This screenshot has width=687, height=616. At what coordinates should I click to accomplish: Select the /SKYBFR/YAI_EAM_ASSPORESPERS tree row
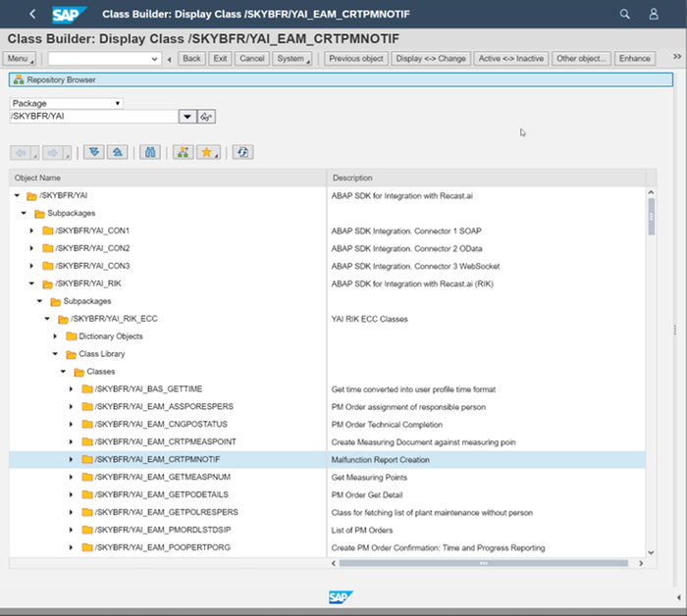click(x=327, y=407)
